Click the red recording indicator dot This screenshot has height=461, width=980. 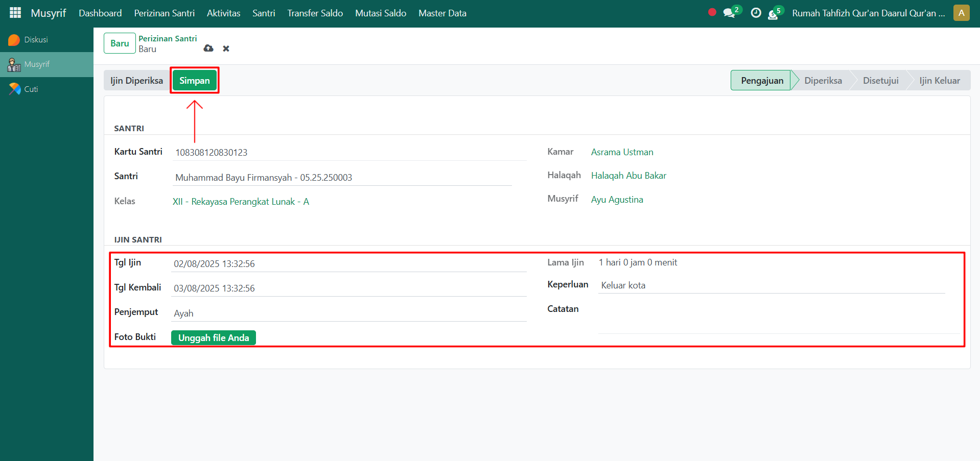tap(712, 12)
